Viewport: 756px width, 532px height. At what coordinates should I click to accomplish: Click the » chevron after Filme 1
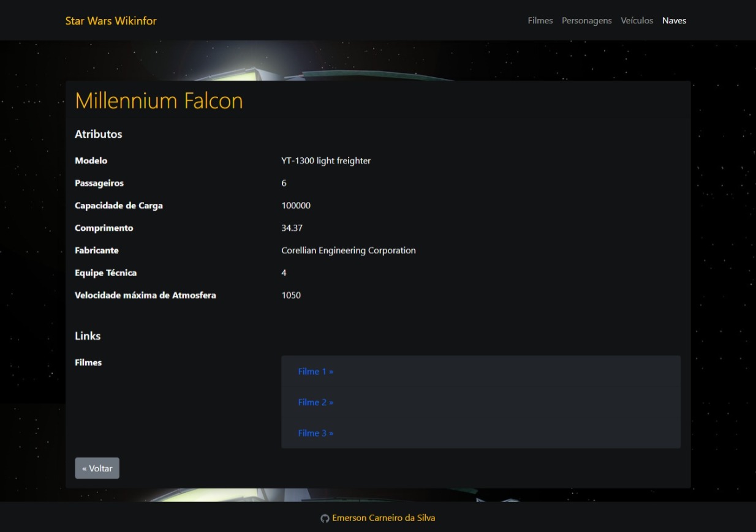point(331,371)
